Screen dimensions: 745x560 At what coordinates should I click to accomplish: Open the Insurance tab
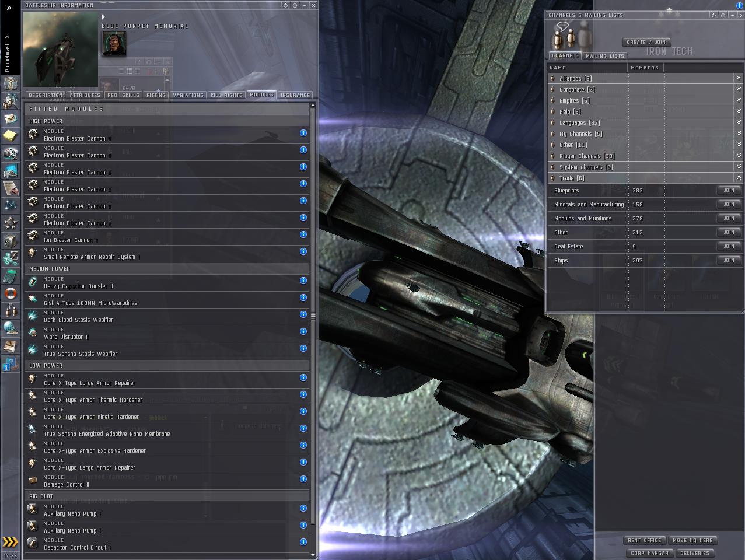[x=295, y=95]
